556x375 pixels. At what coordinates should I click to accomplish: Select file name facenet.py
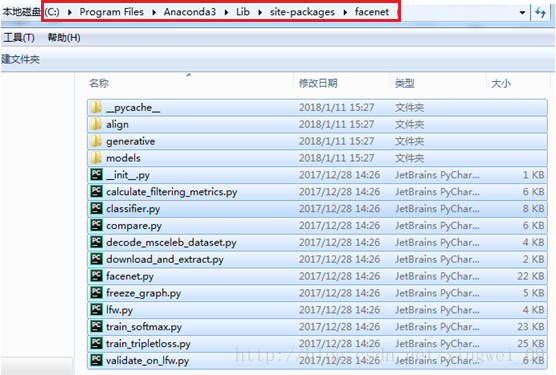click(x=130, y=276)
